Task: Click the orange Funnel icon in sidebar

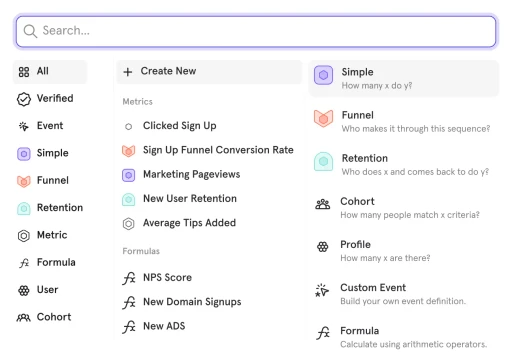Action: 24,181
